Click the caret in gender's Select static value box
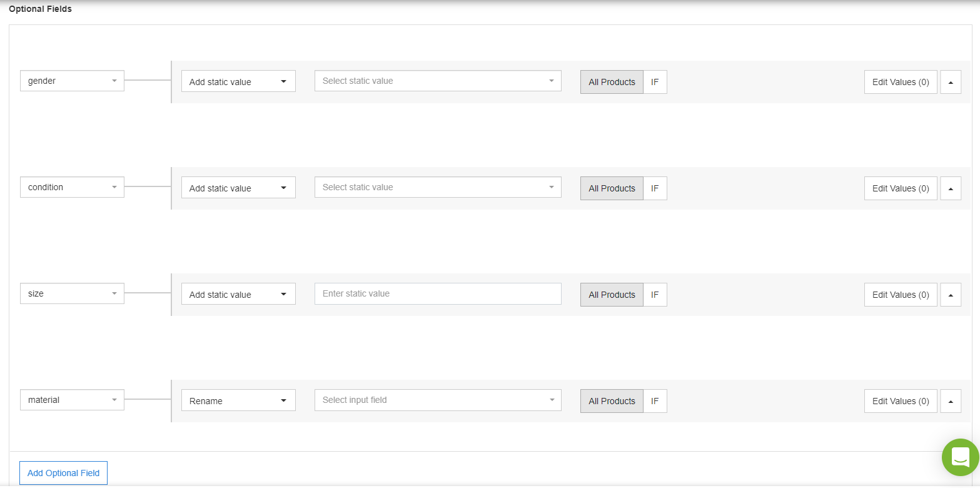Image resolution: width=980 pixels, height=488 pixels. pos(551,80)
